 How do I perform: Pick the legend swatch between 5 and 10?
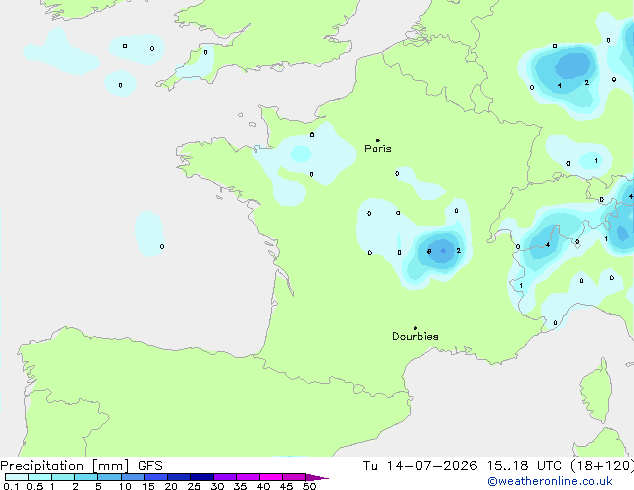109,477
